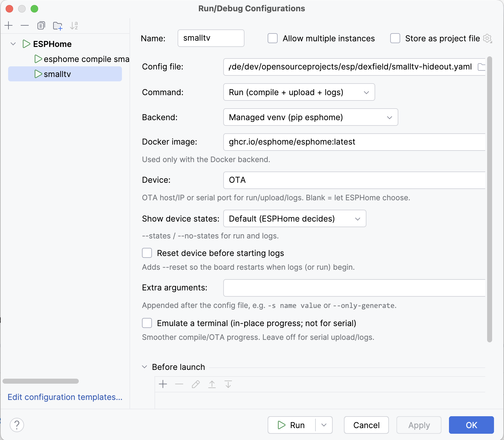
Task: Select the esphome compile configuration
Action: tap(82, 59)
